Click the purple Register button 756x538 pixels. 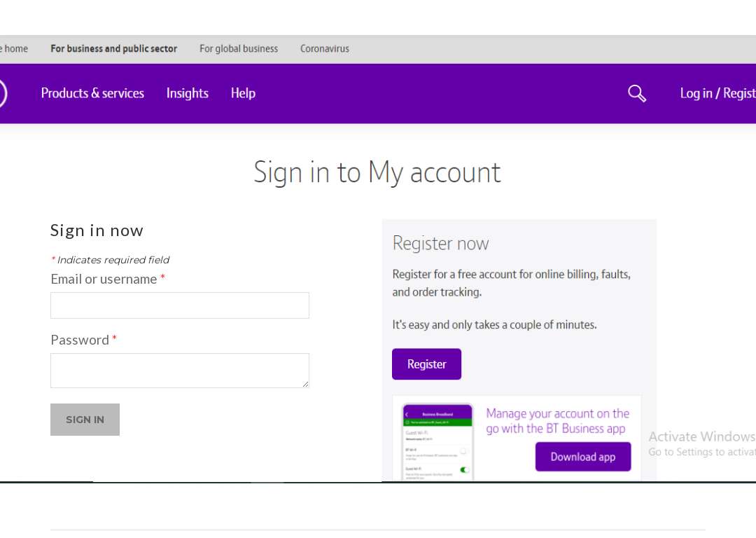tap(427, 364)
